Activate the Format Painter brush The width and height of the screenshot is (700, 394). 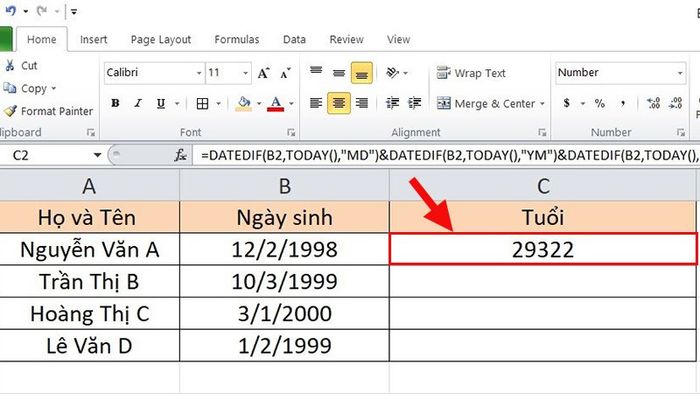coord(48,111)
